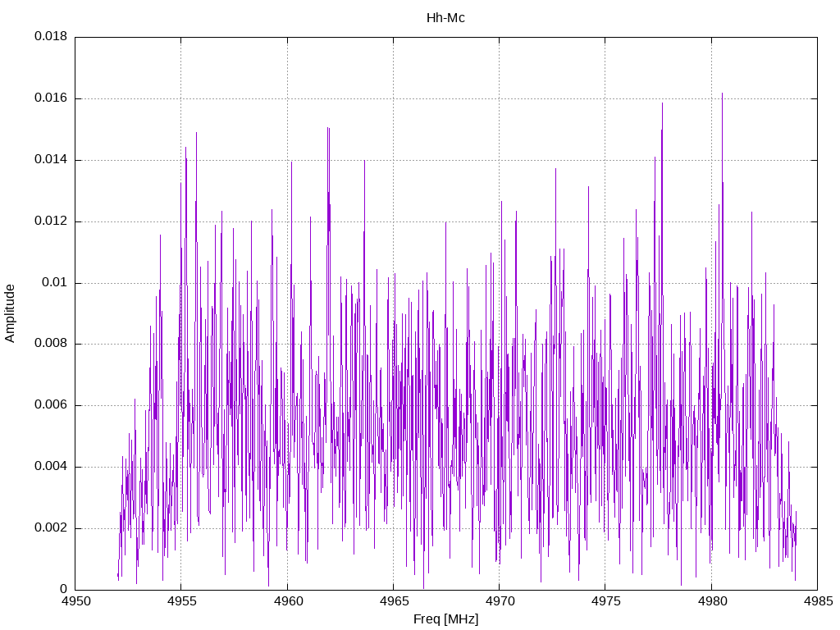Select the 4975 x-axis tick label
This screenshot has height=630, width=840.
(606, 601)
